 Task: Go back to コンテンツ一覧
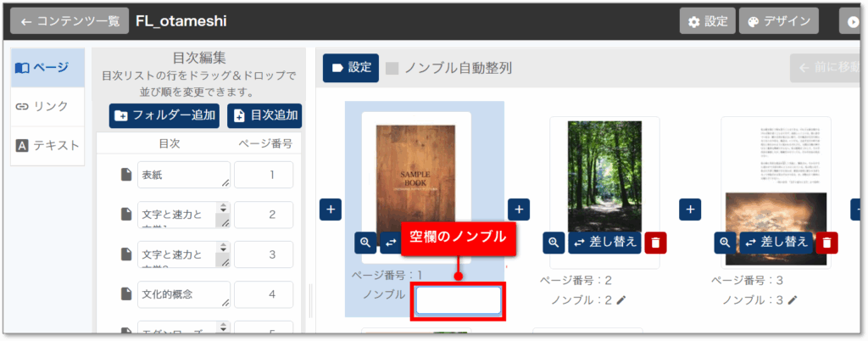tap(70, 20)
